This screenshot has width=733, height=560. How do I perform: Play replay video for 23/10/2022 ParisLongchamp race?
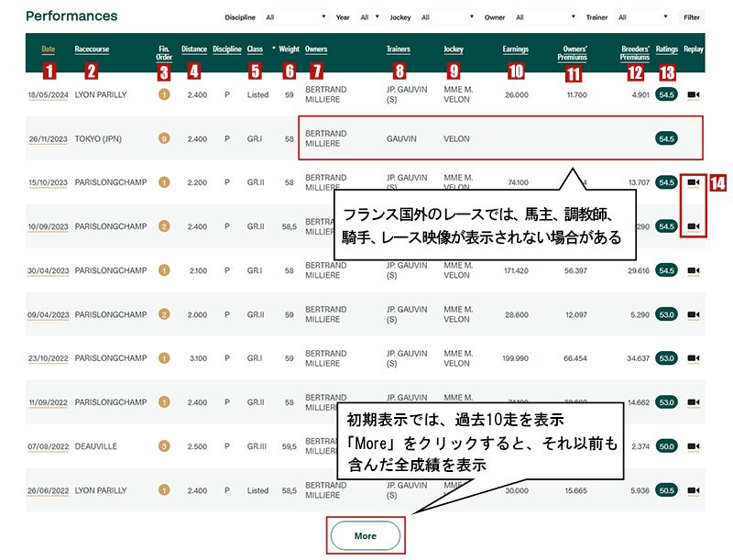click(694, 358)
